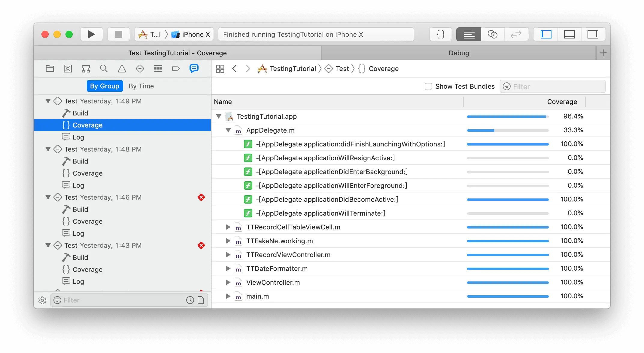644x353 pixels.
Task: Click the error badge on 1:46 PM test
Action: [x=201, y=197]
